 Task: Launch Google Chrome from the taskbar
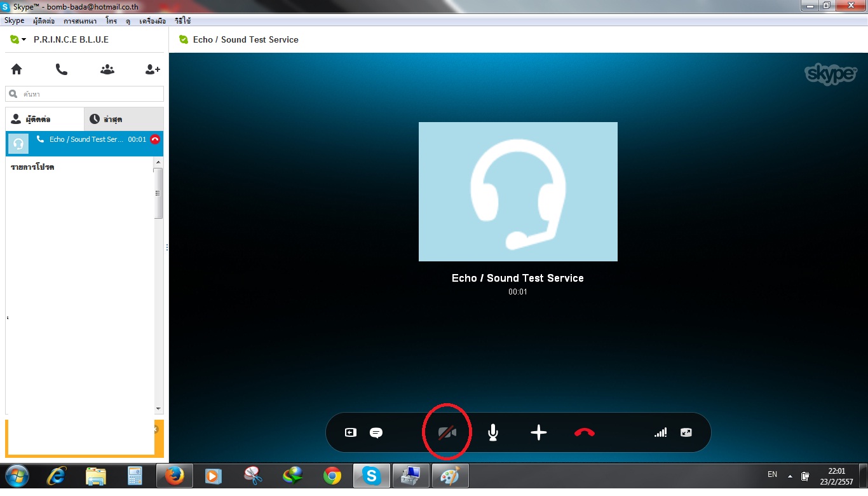tap(332, 476)
